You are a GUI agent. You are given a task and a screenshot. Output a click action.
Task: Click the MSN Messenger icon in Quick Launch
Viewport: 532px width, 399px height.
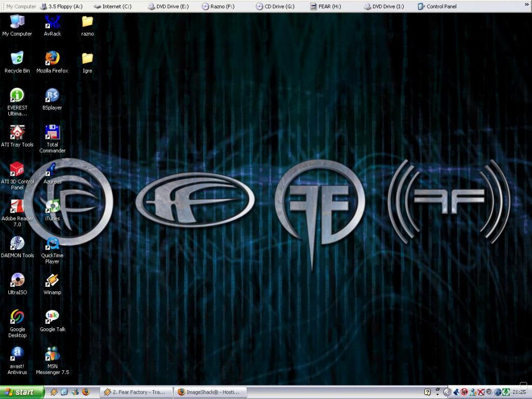point(75,392)
